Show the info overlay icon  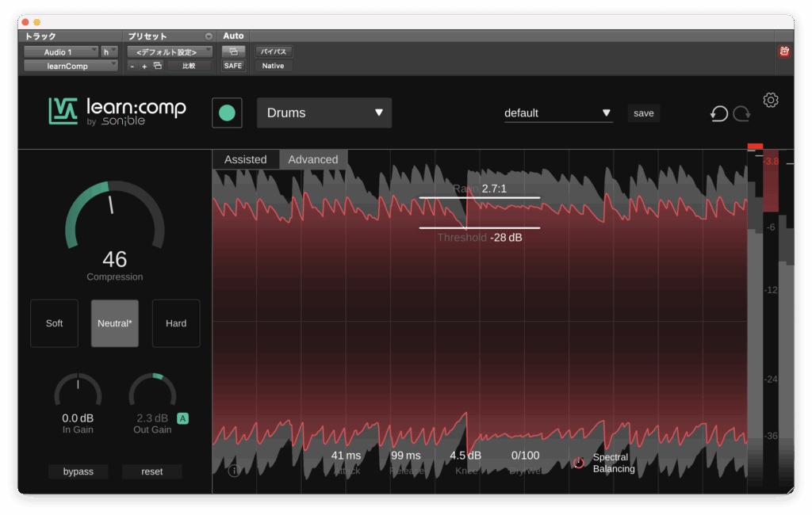tap(234, 471)
